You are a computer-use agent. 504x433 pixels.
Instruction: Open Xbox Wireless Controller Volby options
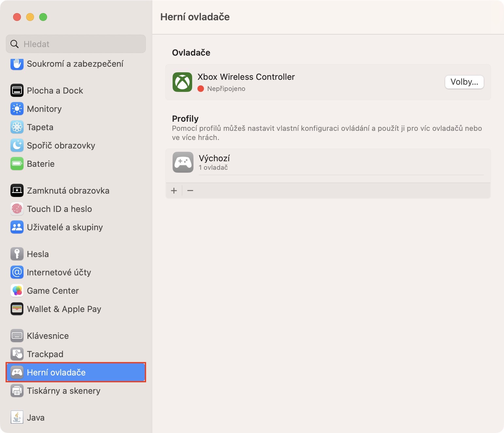pyautogui.click(x=464, y=82)
